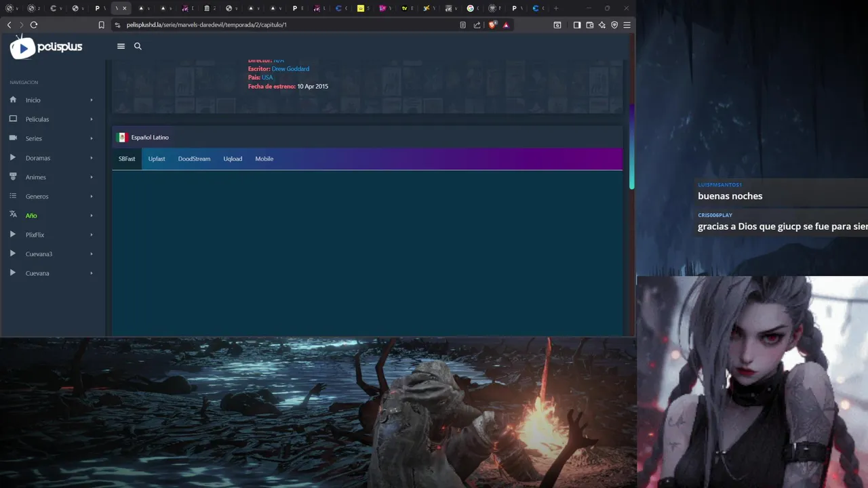Click the Inicio home icon
The height and width of the screenshot is (488, 868).
pos(13,100)
